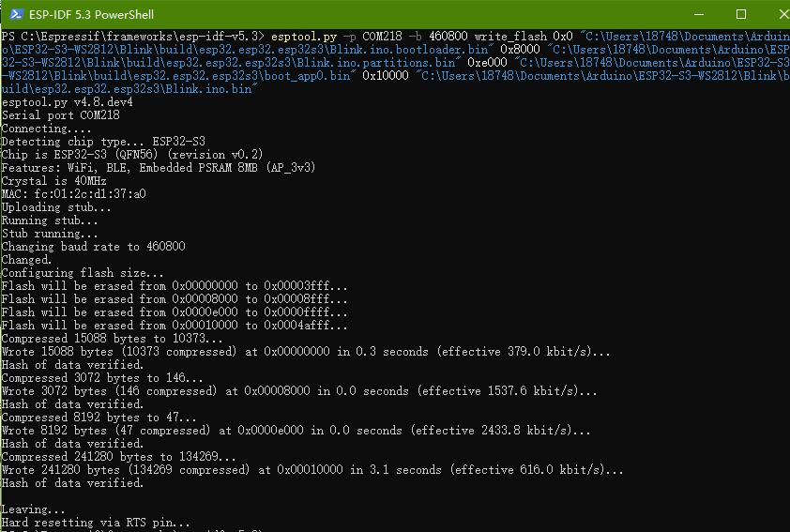Click the 'Crystal is 40MHz' line
This screenshot has width=790, height=532.
[53, 181]
